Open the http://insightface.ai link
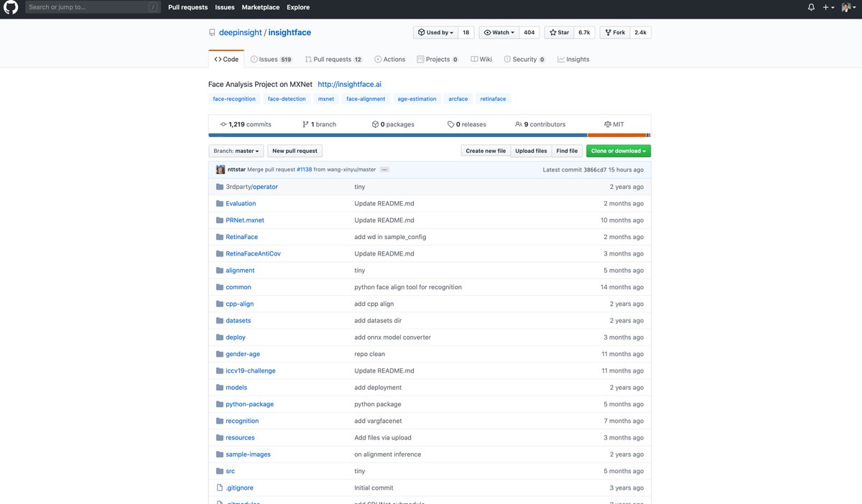 [x=349, y=84]
